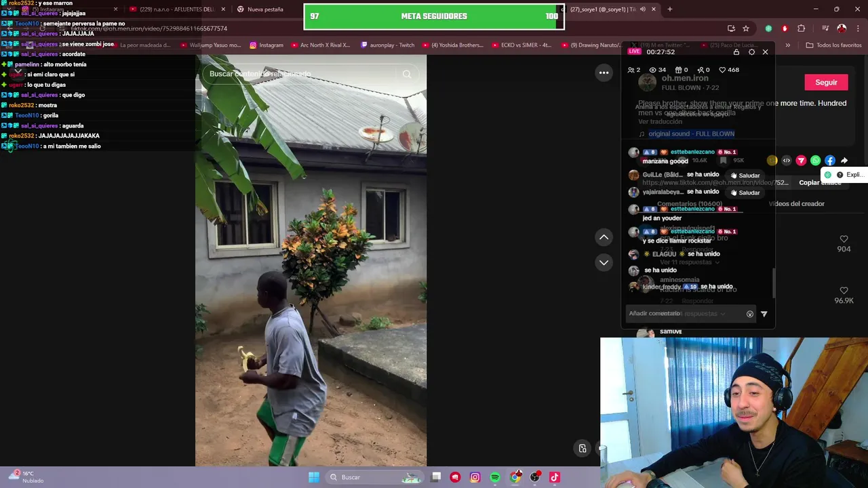Viewport: 868px width, 488px height.
Task: Open TikTok app from the taskbar
Action: point(555,477)
